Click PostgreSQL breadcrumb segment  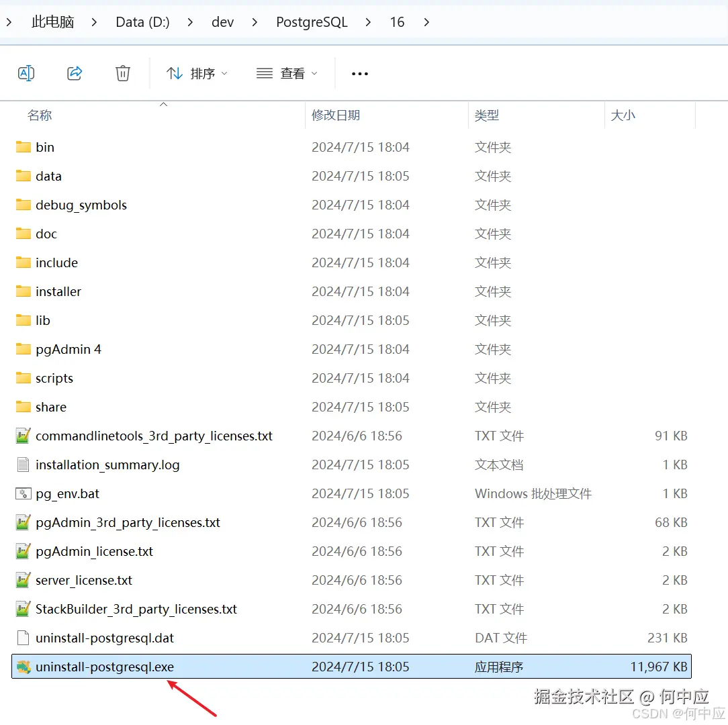[312, 21]
